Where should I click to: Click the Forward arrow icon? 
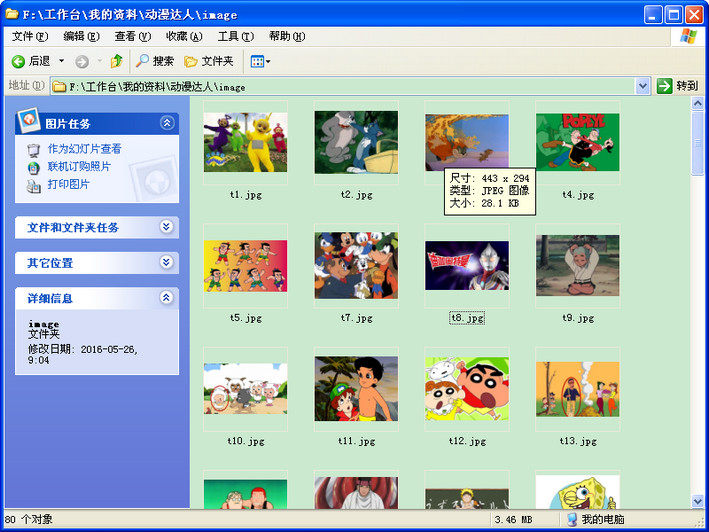[x=82, y=61]
